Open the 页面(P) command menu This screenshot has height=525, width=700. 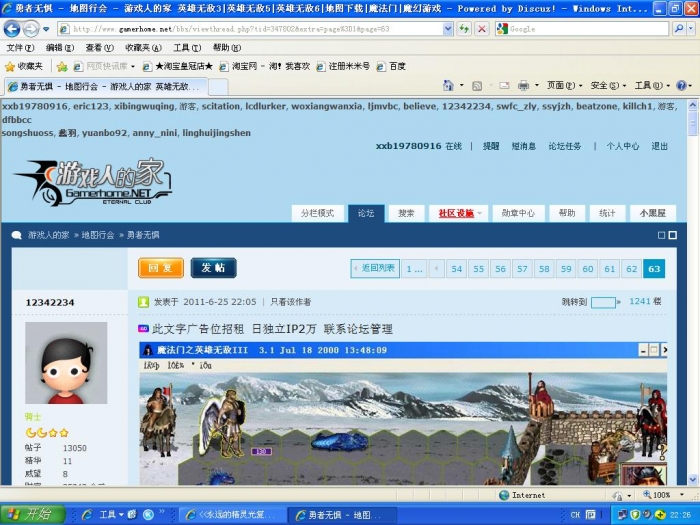pyautogui.click(x=564, y=85)
